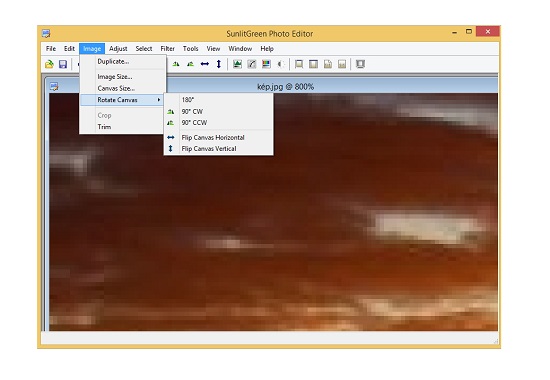Click the first frame toolbar icon after separator
Viewport: 550px width, 380px height.
coord(299,64)
